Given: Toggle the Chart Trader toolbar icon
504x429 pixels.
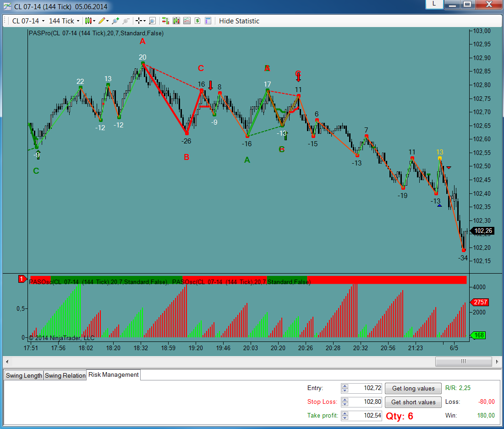Looking at the screenshot, I should [x=165, y=21].
